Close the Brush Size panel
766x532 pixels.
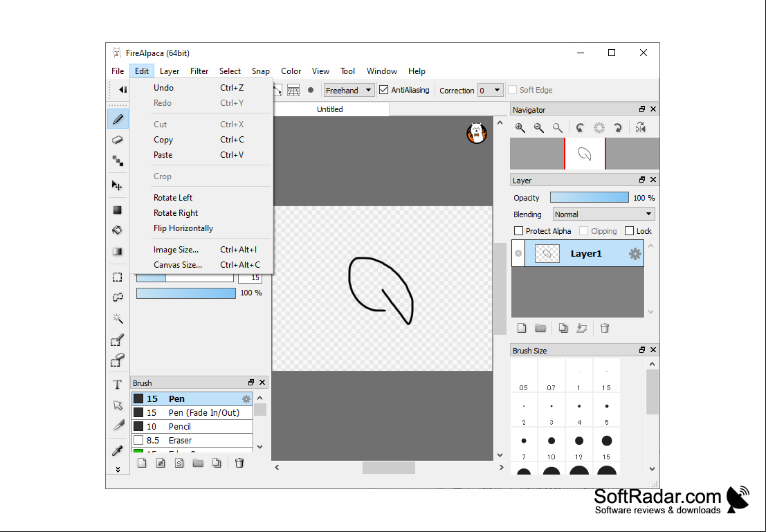pyautogui.click(x=653, y=350)
